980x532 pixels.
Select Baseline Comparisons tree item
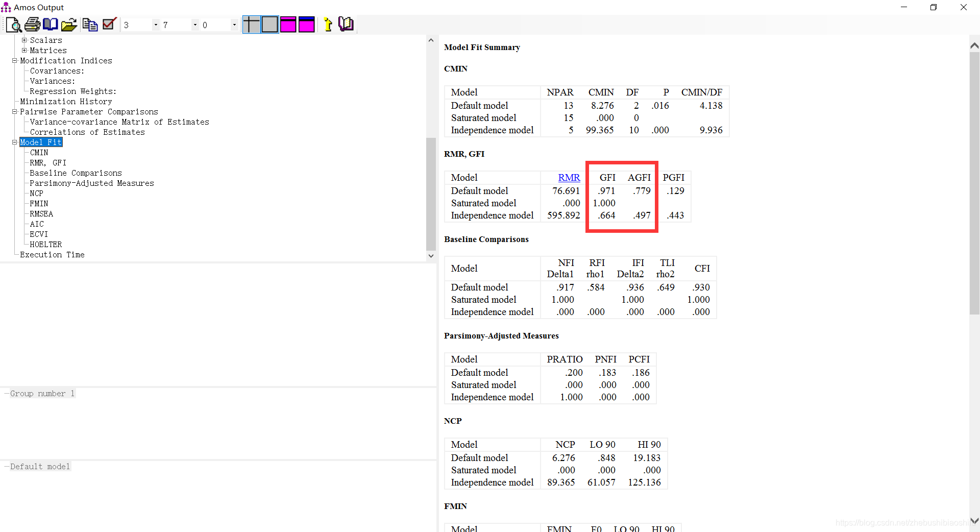[x=76, y=173]
